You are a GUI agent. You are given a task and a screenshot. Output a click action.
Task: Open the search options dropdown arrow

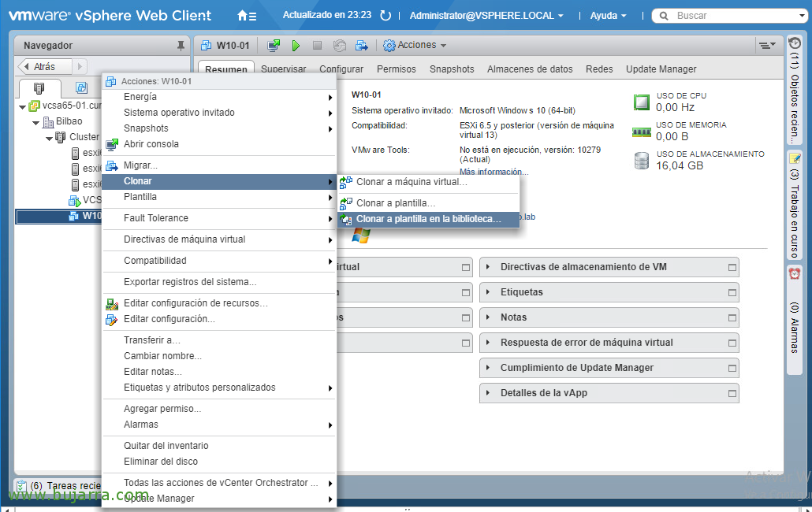[803, 16]
